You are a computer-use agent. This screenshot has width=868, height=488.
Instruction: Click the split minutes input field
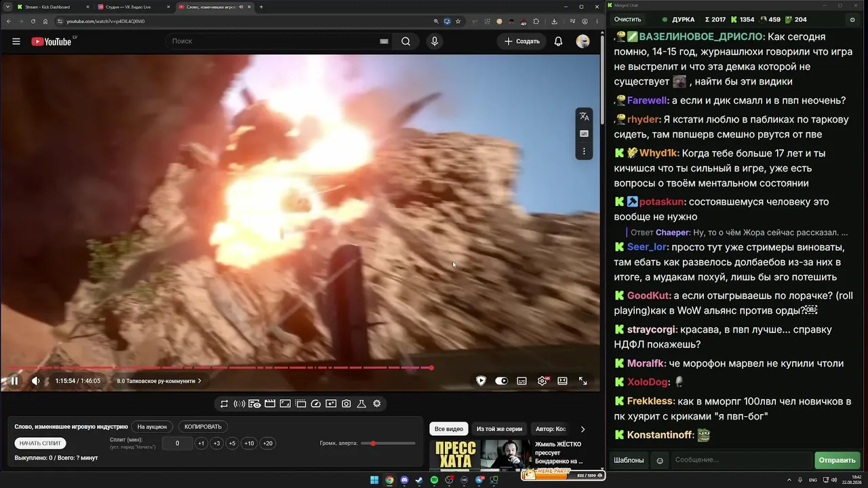point(177,443)
